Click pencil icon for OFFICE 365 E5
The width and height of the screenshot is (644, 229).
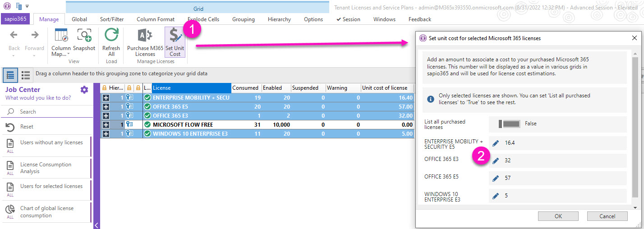point(496,178)
